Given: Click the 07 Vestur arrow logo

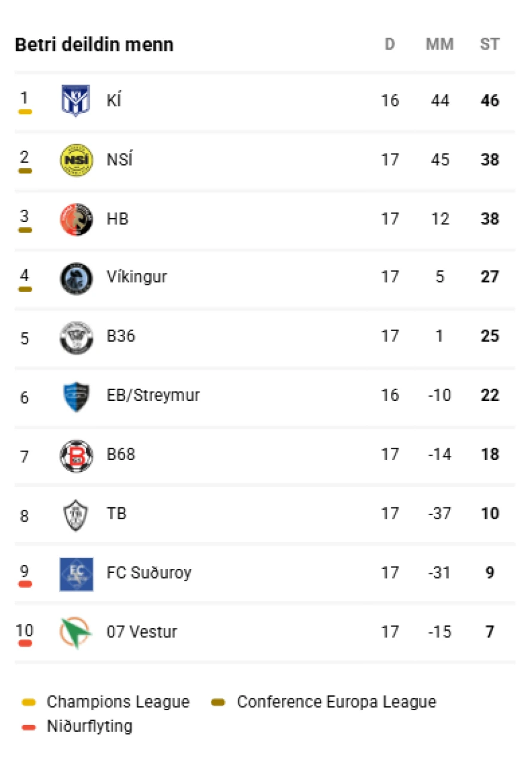Looking at the screenshot, I should pos(77,633).
